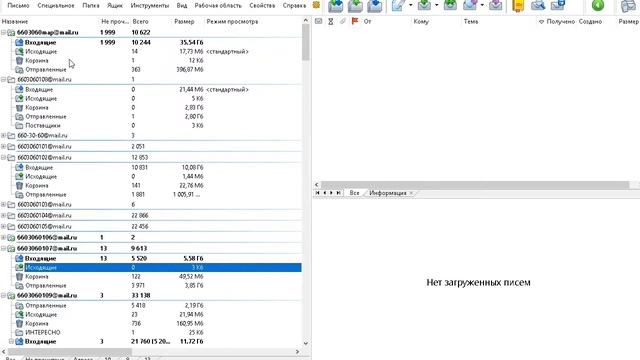
Task: Click the gold gear icon after Справка
Action: tap(316, 5)
